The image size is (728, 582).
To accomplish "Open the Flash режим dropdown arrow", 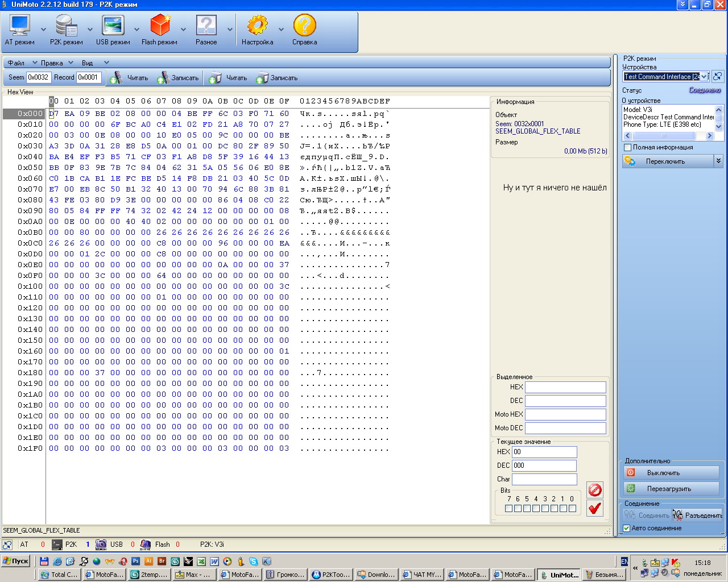I will point(183,29).
